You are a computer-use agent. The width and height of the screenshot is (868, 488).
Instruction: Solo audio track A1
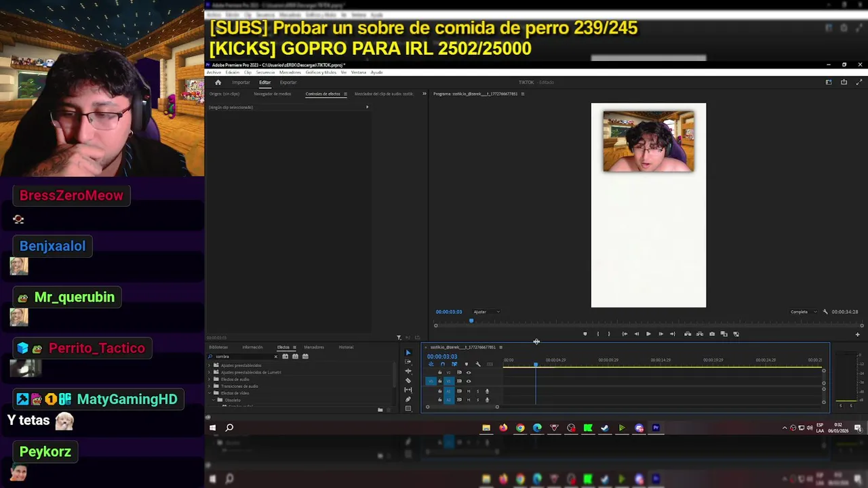[x=477, y=391]
